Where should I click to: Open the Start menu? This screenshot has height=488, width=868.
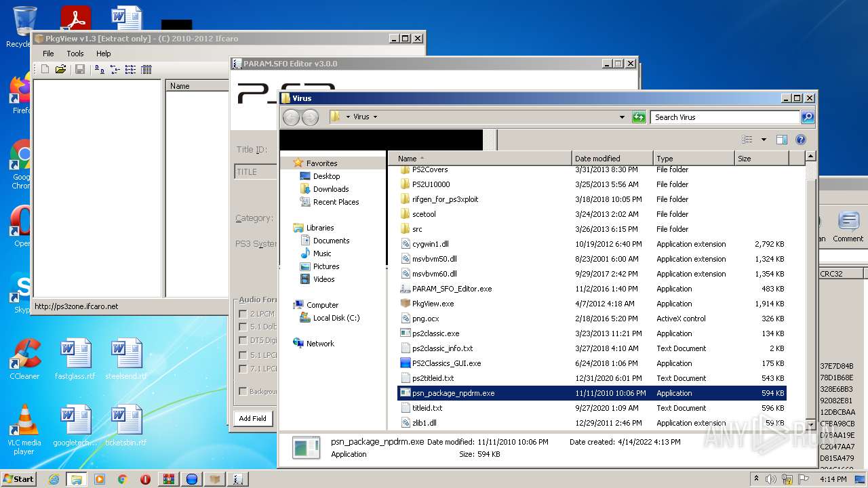pos(18,479)
